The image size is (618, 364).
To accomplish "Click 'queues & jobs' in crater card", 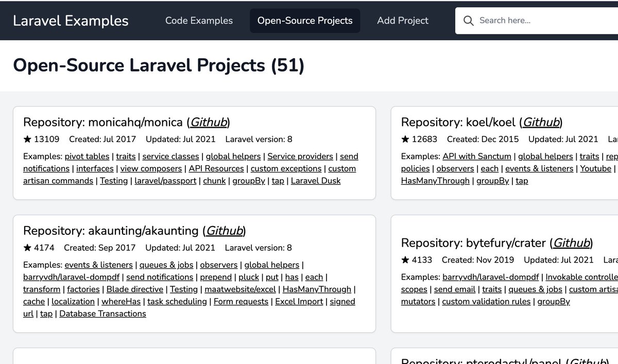I will pos(536,290).
